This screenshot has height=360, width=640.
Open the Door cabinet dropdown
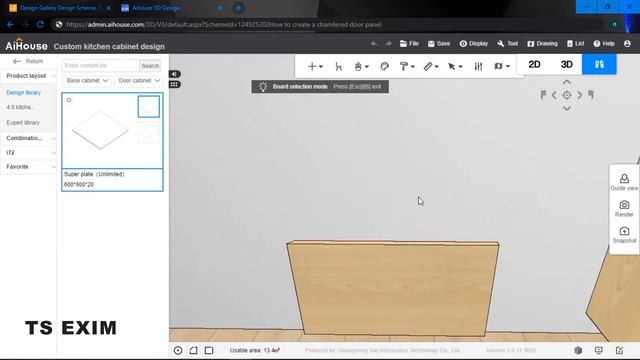[x=139, y=80]
